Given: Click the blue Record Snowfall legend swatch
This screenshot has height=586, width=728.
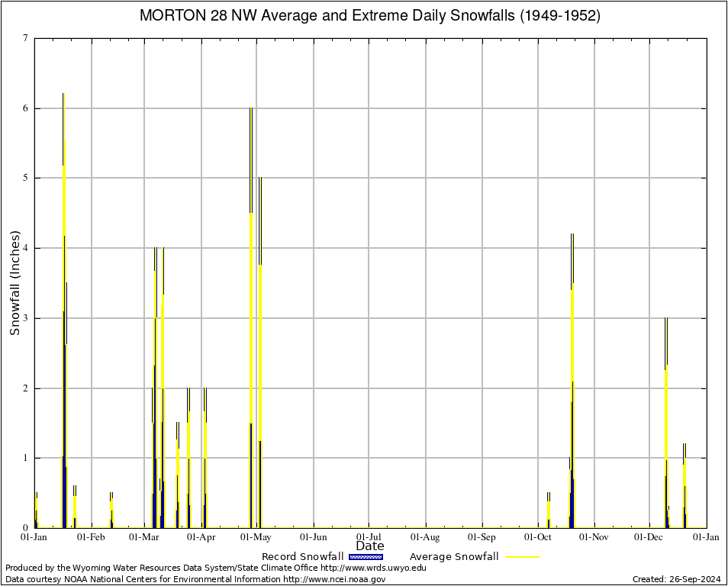Looking at the screenshot, I should pyautogui.click(x=366, y=557).
